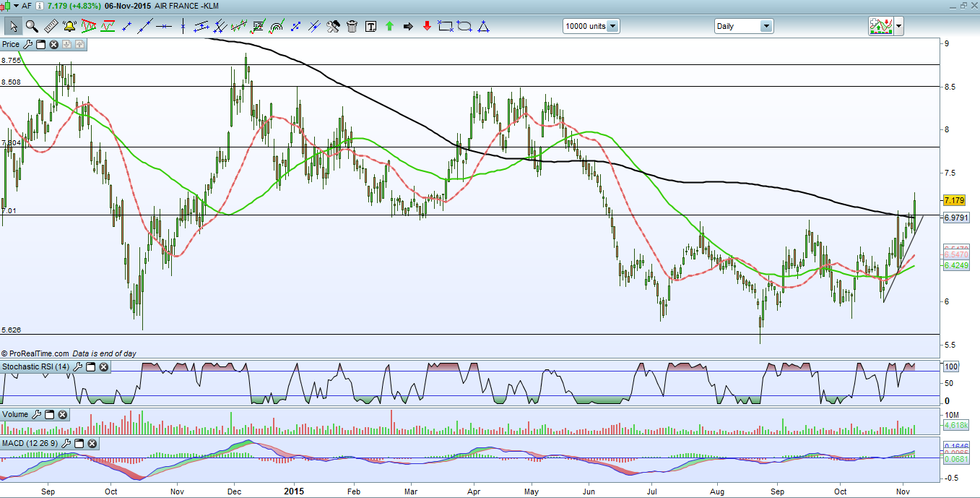
Task: Select the red triangle pattern tool
Action: (89, 27)
